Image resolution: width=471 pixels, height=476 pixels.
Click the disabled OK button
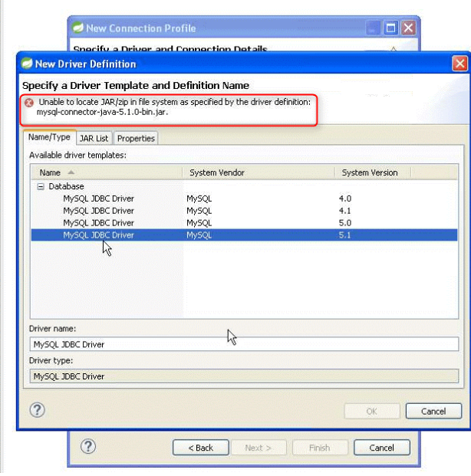[x=372, y=412]
